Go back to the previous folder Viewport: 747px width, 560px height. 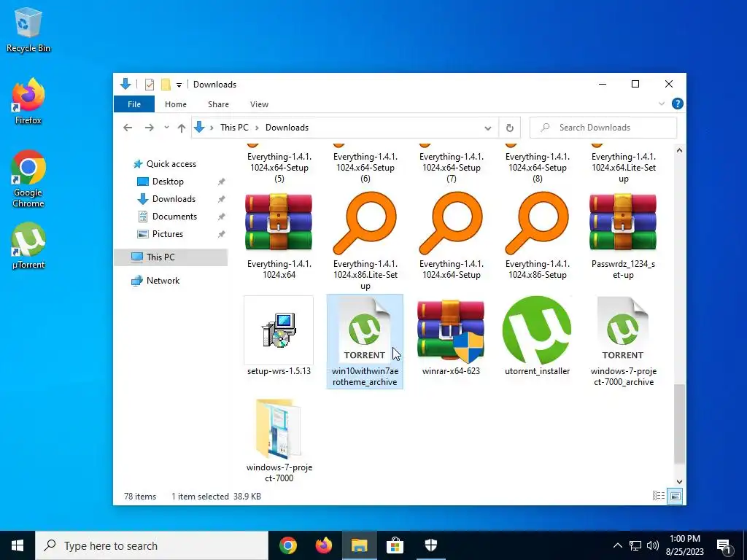[128, 128]
